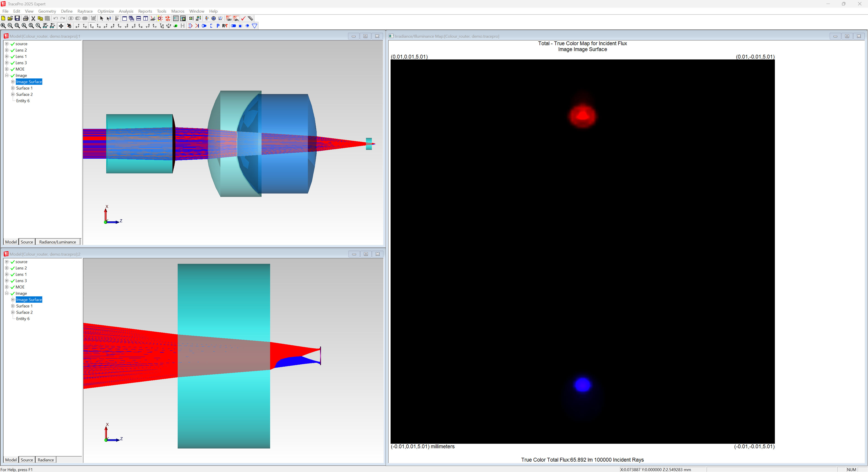Click the REV reverse ray trace icon

(168, 19)
